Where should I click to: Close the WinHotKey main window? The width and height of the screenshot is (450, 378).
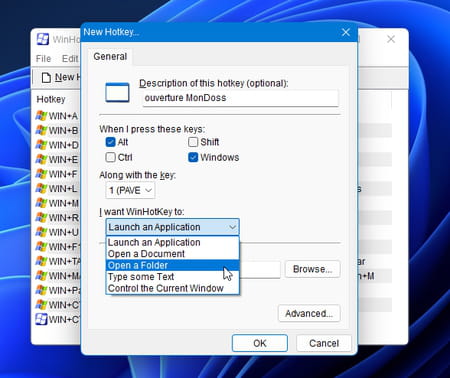[x=391, y=39]
